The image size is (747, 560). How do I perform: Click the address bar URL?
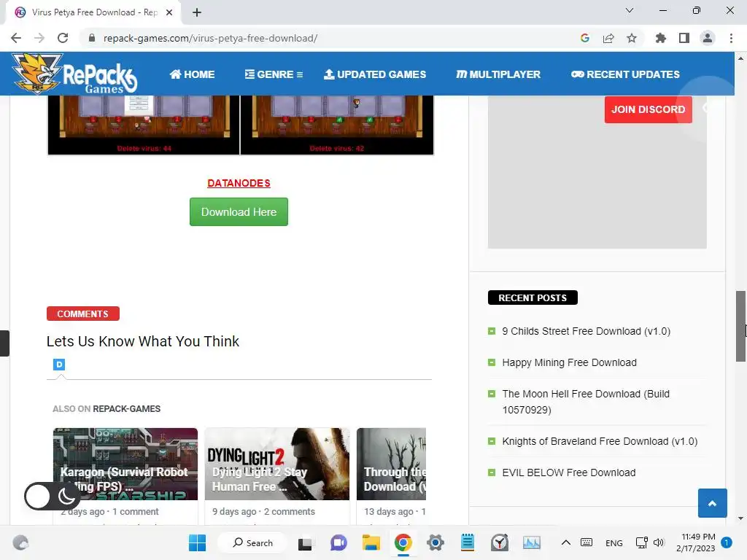click(x=210, y=38)
